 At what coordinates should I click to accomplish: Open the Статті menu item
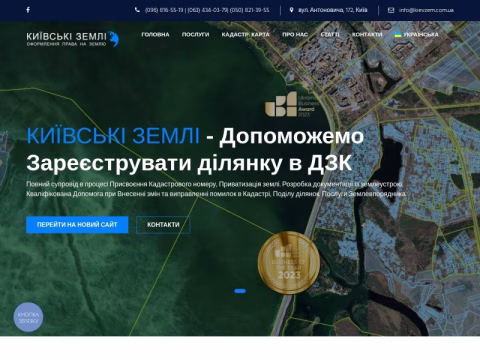pos(330,35)
